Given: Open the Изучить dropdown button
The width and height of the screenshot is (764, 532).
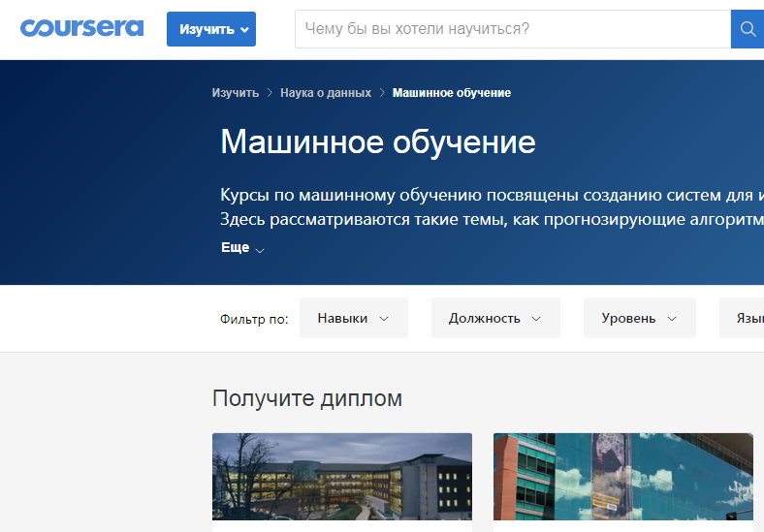Looking at the screenshot, I should [x=211, y=29].
